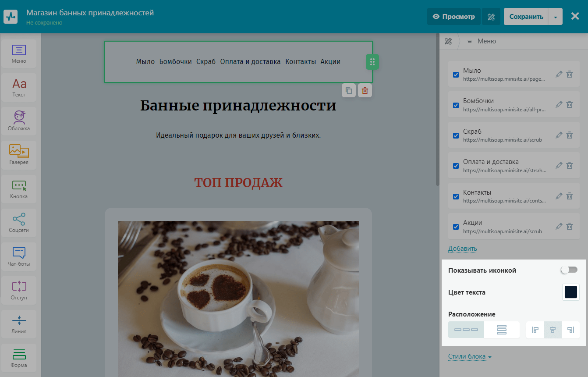Click Бомбочки in the page menu

tap(176, 61)
